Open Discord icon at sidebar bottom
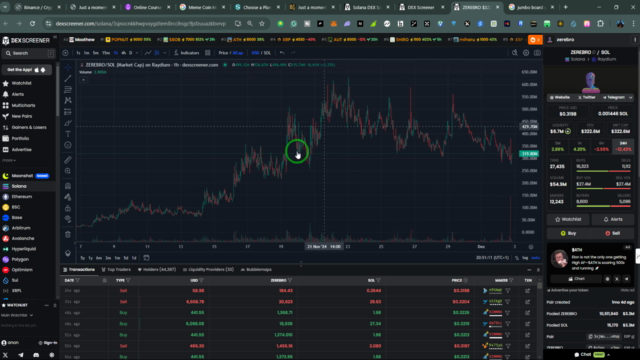640x360 pixels. tap(36, 355)
